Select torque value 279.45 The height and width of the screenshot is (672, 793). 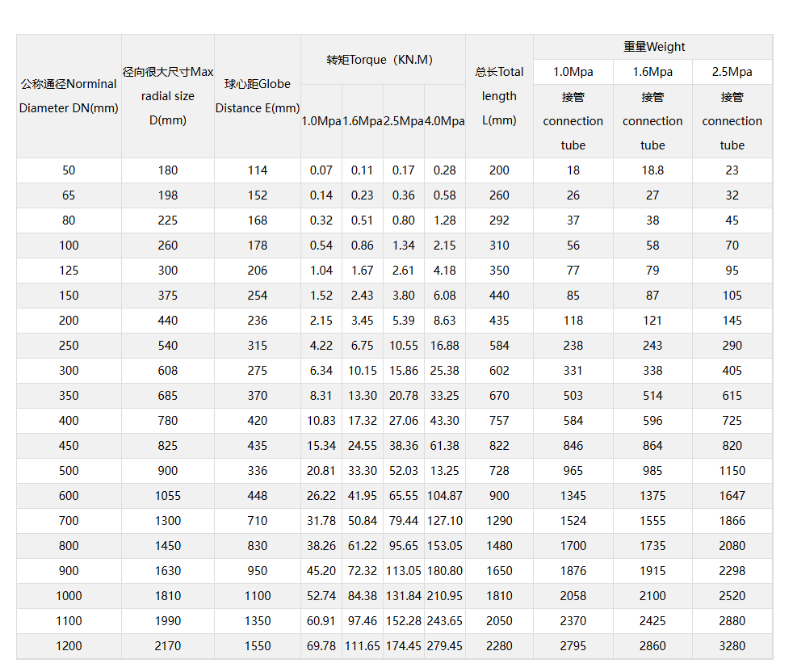coord(445,645)
